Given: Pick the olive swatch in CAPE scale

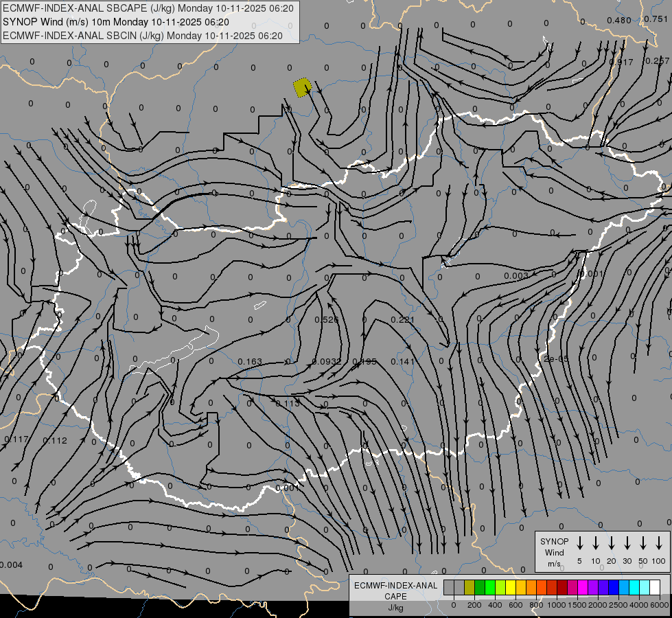Looking at the screenshot, I should point(470,588).
